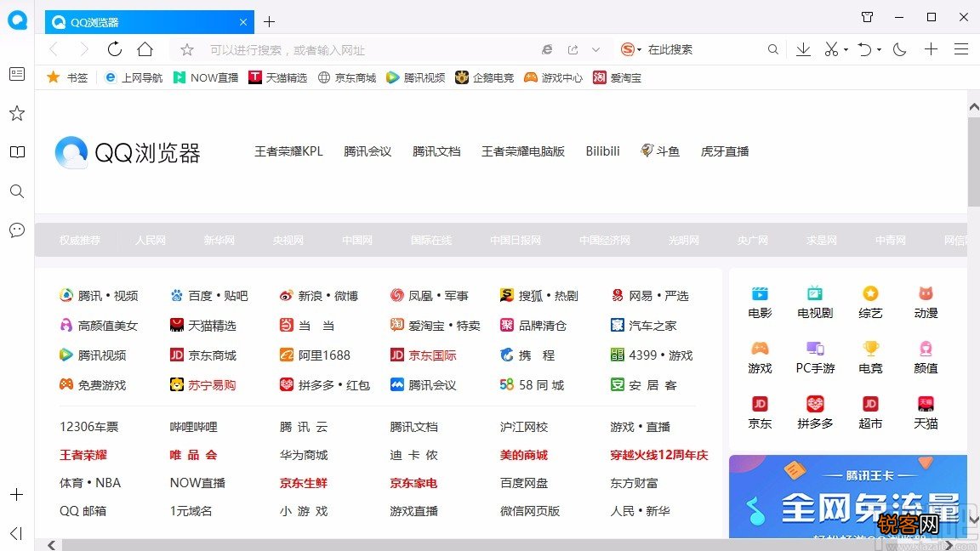Switch browser core via IE icon
The image size is (980, 551).
click(x=547, y=49)
